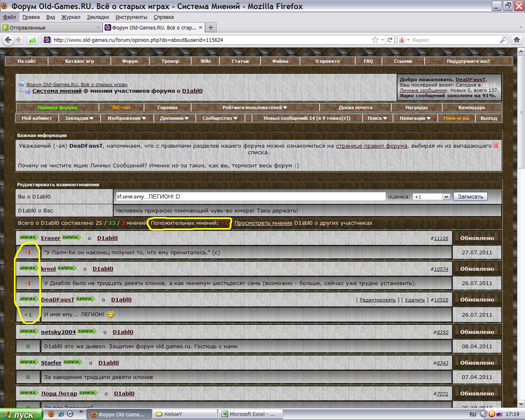The width and height of the screenshot is (525, 420).
Task: Reload the page with the refresh icon
Action: click(x=390, y=40)
